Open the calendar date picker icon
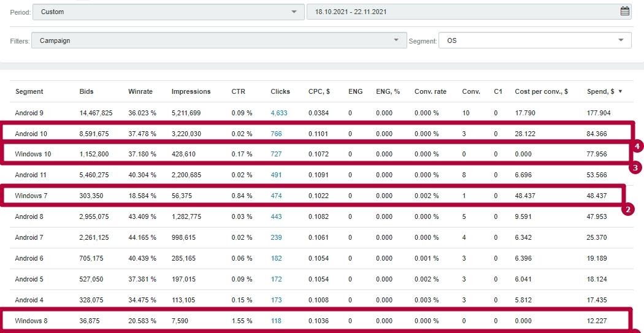 [624, 11]
